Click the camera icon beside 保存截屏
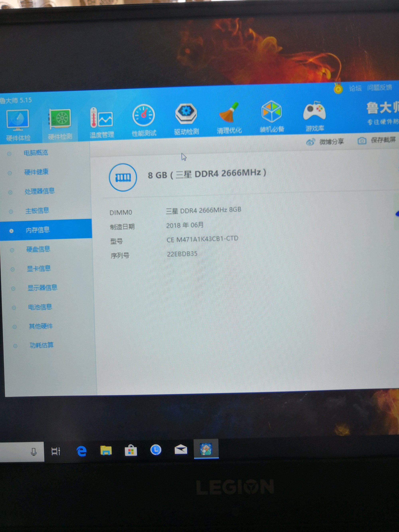 tap(362, 141)
